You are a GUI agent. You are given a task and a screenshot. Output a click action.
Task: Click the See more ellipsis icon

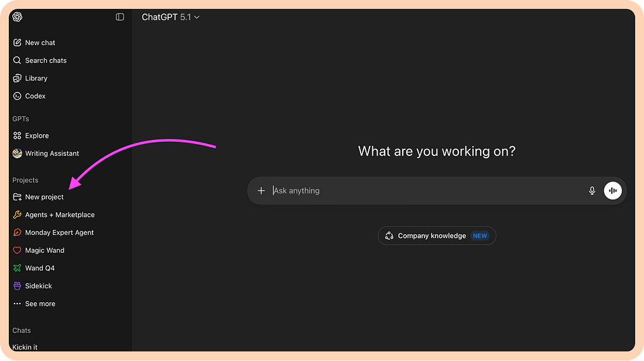click(17, 304)
